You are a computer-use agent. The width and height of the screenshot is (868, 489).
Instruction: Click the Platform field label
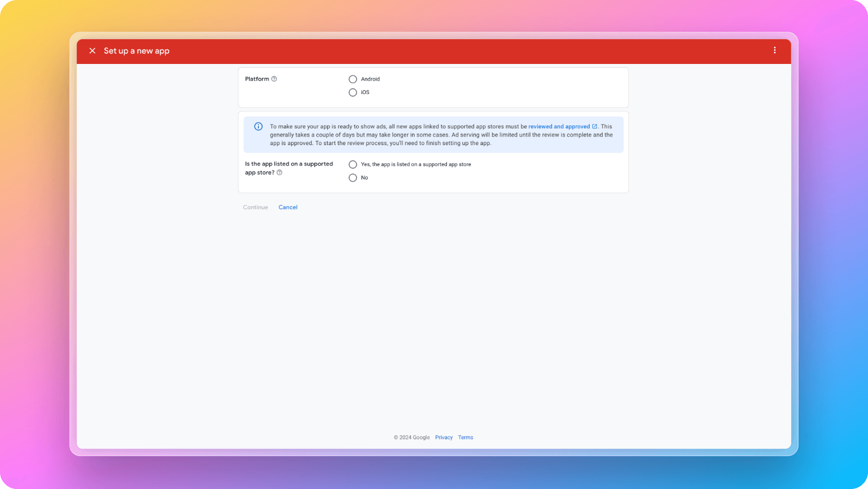click(x=257, y=79)
